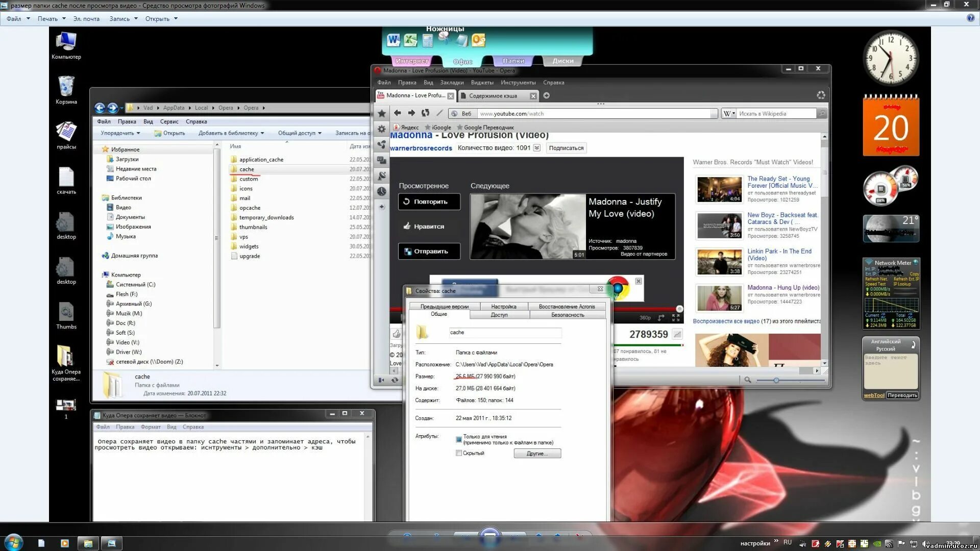The height and width of the screenshot is (551, 980).
Task: Click Explorer back navigation arrow
Action: (x=100, y=108)
